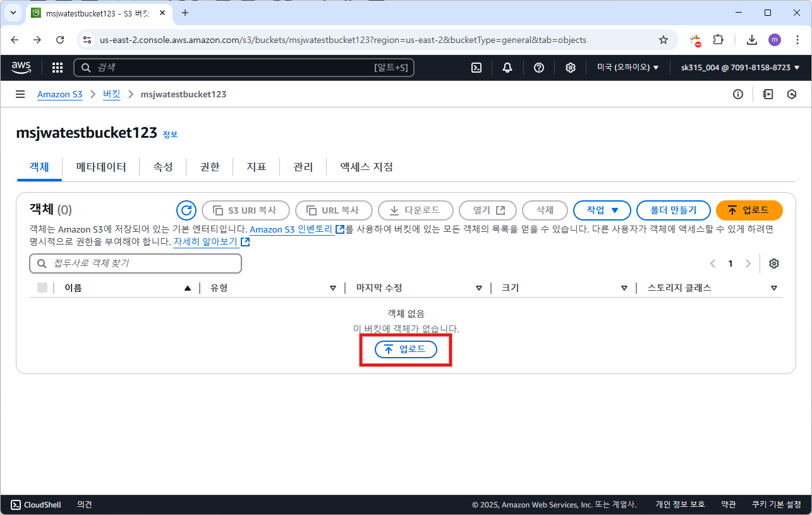This screenshot has width=812, height=515.
Task: Switch to the 메타데이터 tab
Action: [101, 167]
